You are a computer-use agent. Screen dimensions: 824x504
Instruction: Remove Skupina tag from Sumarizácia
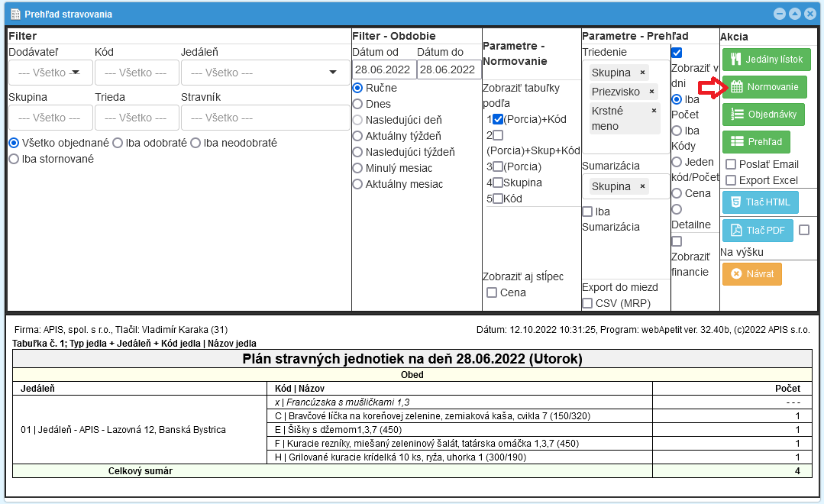pos(642,186)
